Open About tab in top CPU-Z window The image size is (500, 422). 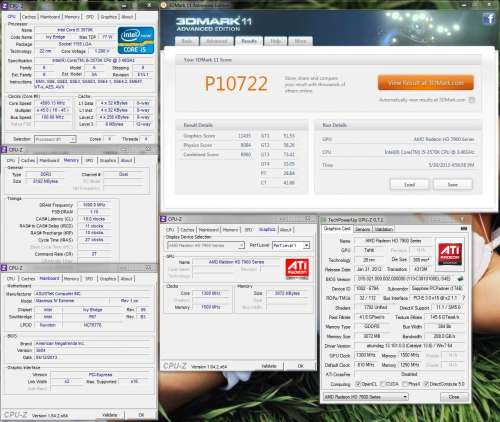point(127,17)
